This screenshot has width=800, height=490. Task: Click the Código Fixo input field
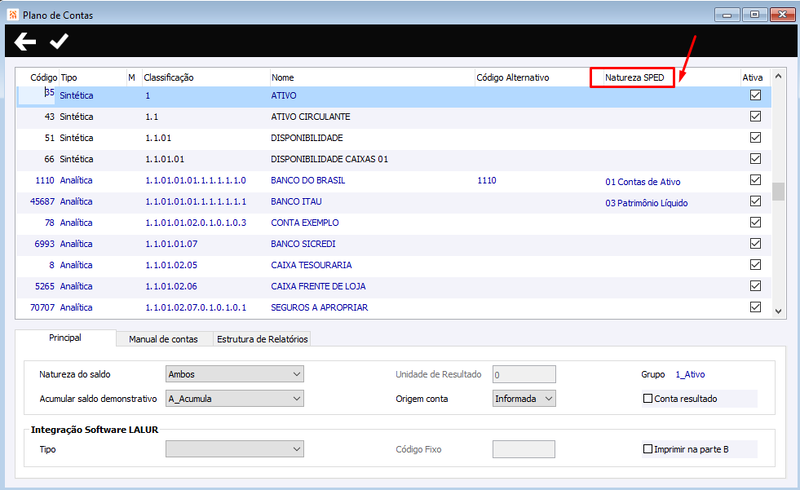point(523,449)
